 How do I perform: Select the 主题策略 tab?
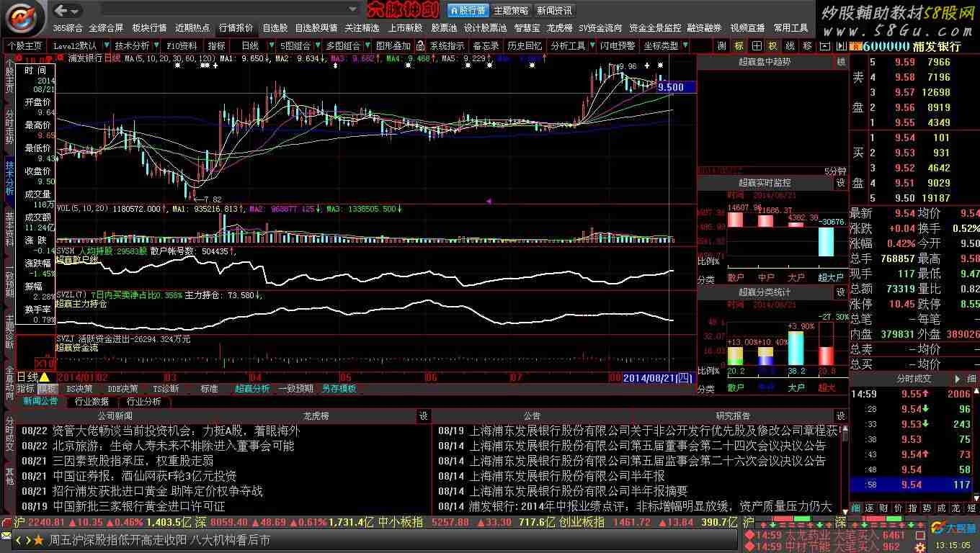[510, 10]
